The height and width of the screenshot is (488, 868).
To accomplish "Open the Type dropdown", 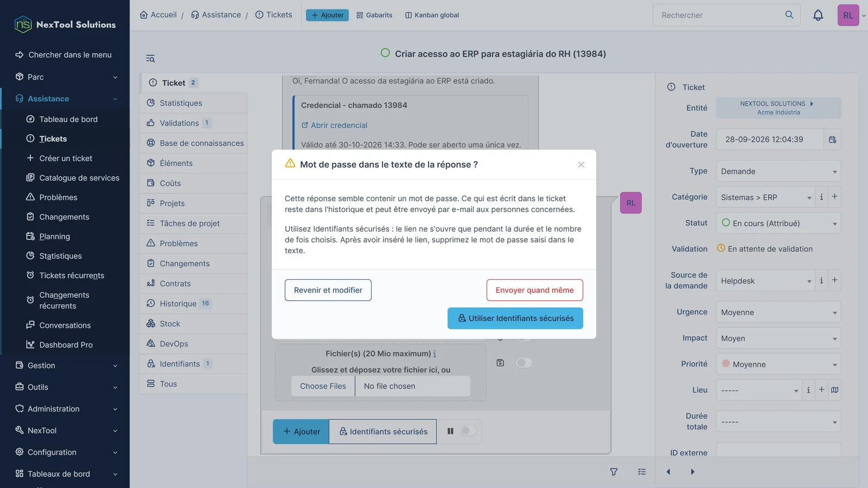I will click(x=778, y=171).
